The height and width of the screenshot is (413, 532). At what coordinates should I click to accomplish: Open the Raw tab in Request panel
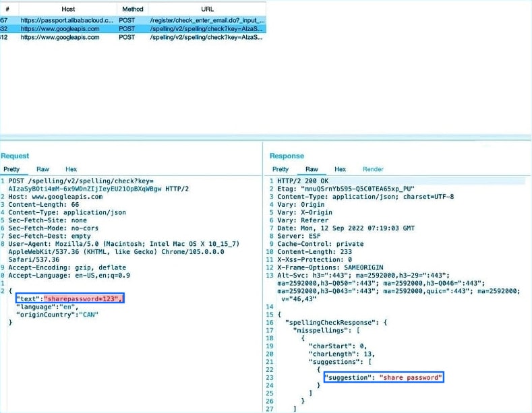[42, 169]
